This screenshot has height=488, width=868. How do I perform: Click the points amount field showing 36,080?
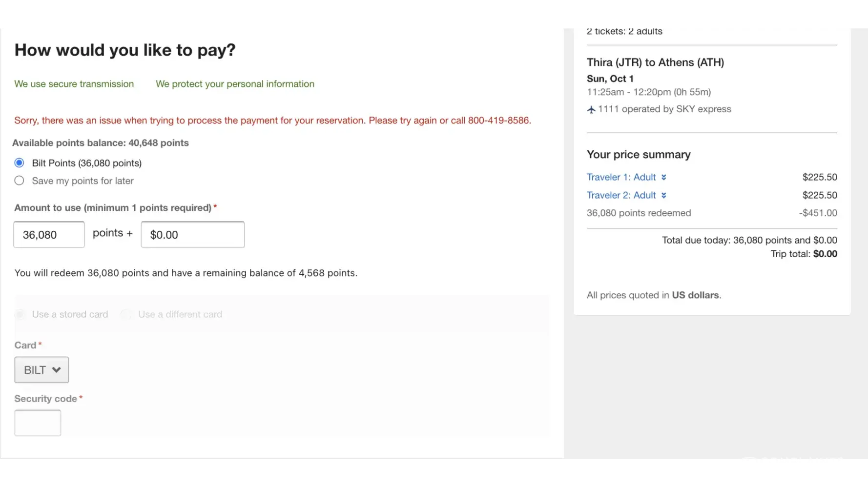coord(49,235)
